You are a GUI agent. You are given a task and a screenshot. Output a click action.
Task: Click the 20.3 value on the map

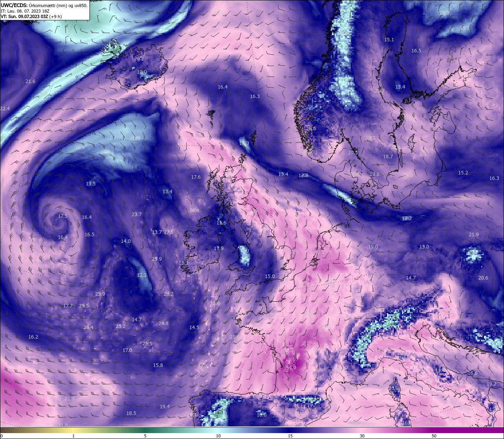(353, 153)
